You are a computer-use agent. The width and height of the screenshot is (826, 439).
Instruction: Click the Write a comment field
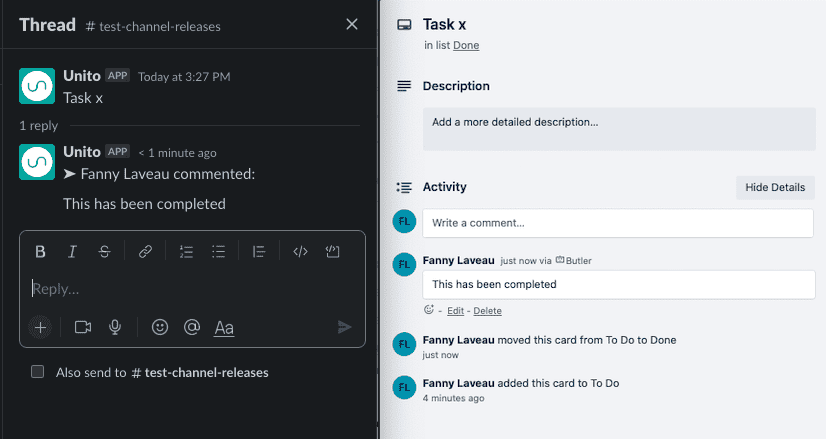[x=618, y=223]
